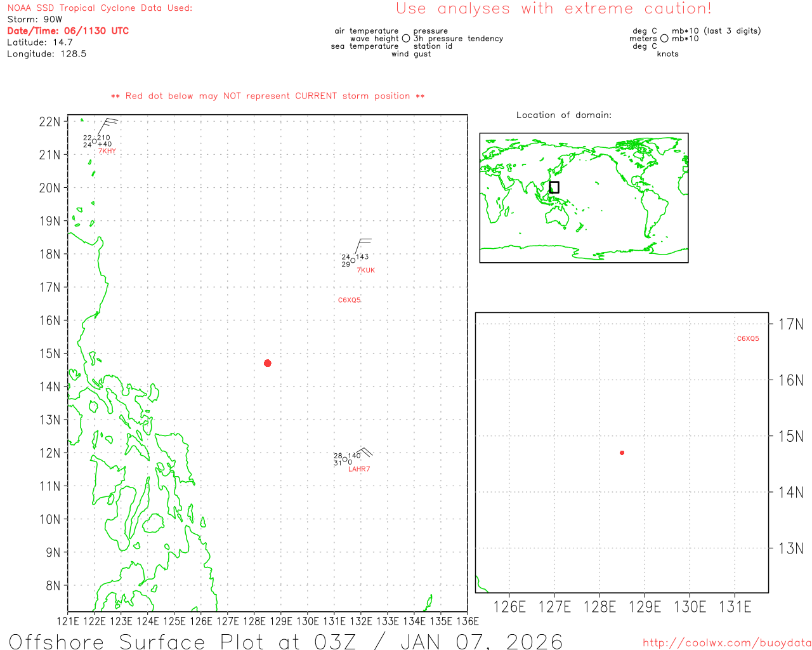Click the black domain box on world map
Viewport: 812px width, 650px height.
tap(554, 187)
